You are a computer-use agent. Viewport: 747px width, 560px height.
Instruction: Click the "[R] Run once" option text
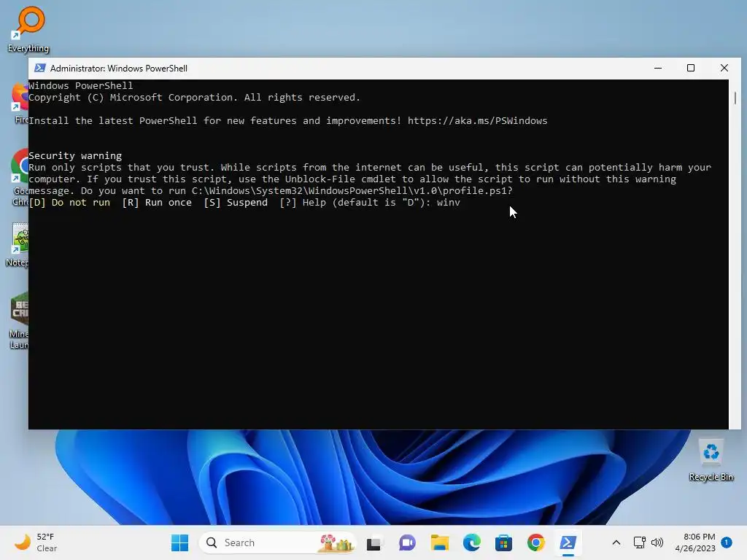point(157,203)
